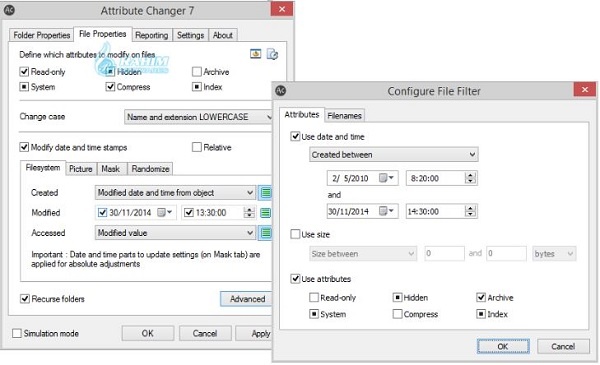The width and height of the screenshot is (600, 365).
Task: Click the Apply button
Action: (254, 333)
